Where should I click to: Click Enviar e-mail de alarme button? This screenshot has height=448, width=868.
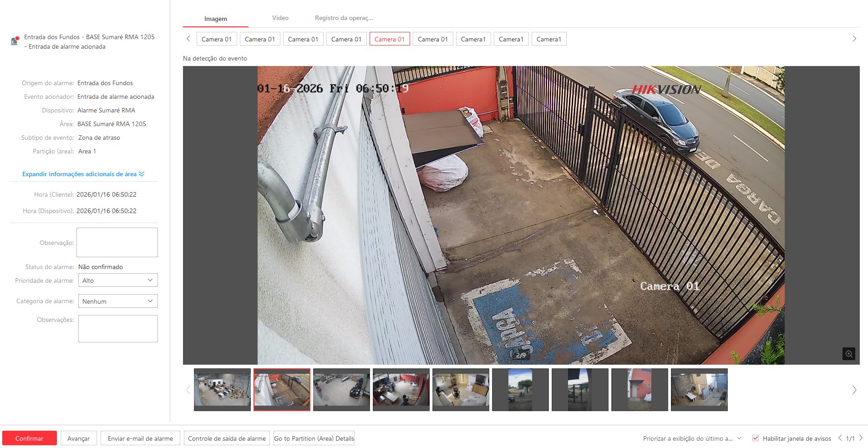click(140, 438)
